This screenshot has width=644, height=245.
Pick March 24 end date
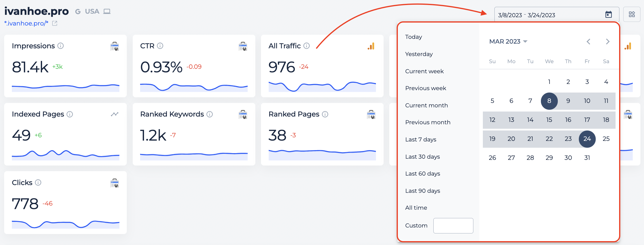tap(587, 139)
